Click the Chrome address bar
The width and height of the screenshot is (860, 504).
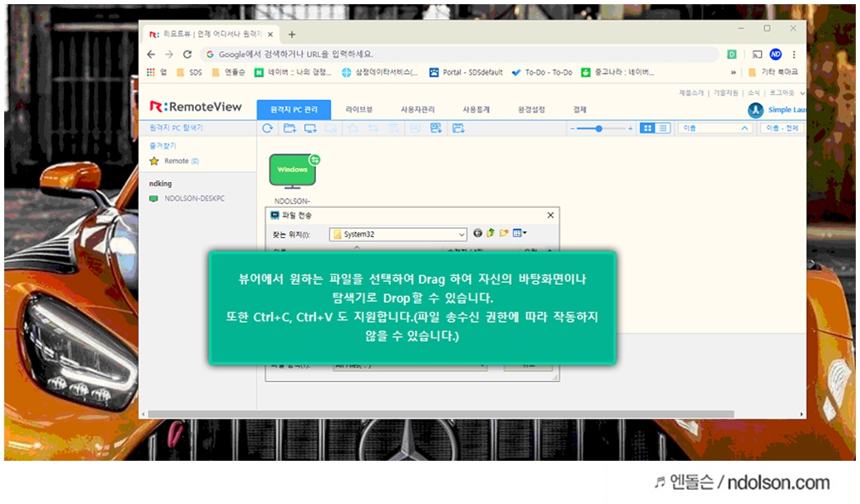460,54
